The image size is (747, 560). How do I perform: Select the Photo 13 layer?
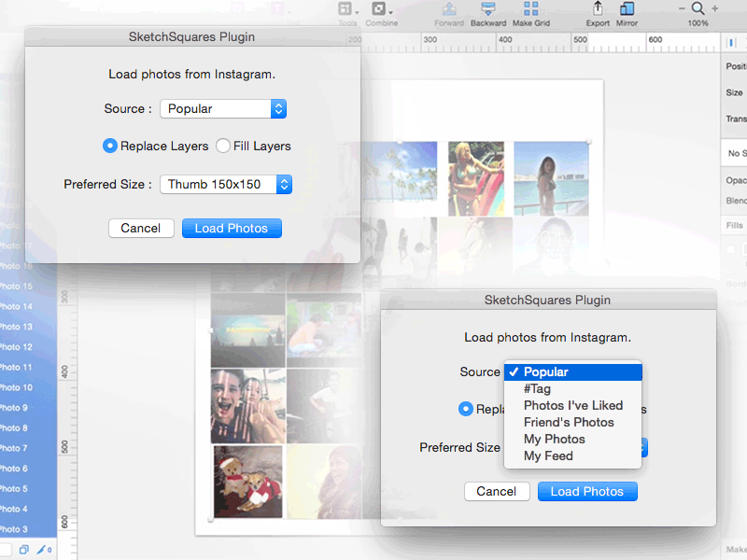click(x=29, y=327)
